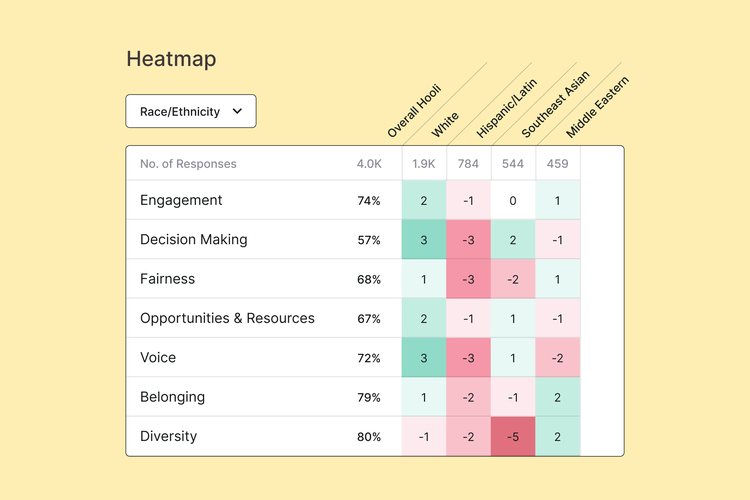Select the White column header

(446, 123)
